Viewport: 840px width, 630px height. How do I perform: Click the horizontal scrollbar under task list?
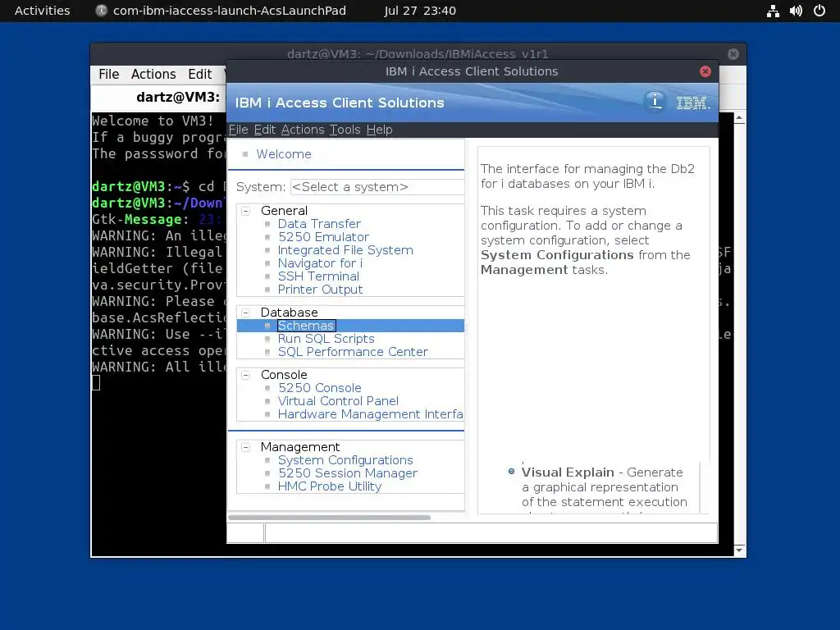pos(330,518)
